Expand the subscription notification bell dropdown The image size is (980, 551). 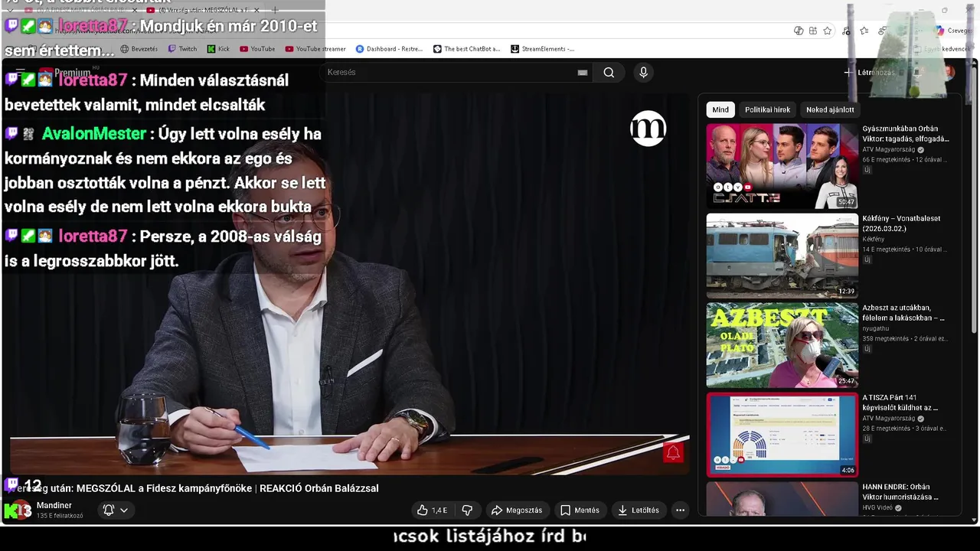(116, 510)
